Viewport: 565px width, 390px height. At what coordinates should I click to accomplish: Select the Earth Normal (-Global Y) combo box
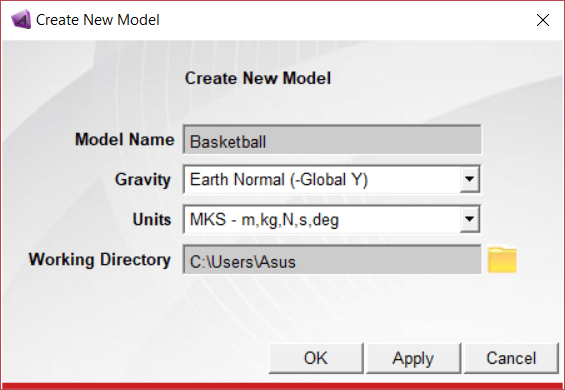(332, 179)
